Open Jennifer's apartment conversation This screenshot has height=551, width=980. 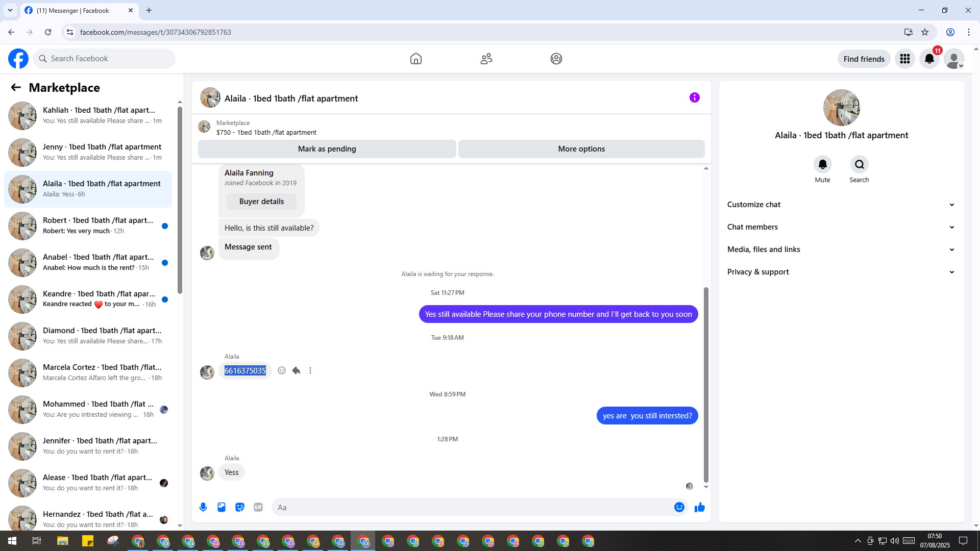click(x=88, y=446)
